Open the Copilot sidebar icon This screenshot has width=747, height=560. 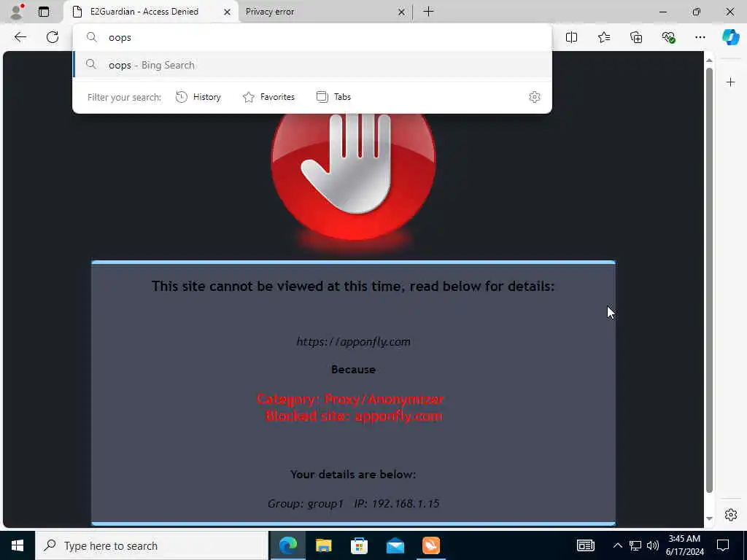pos(730,37)
